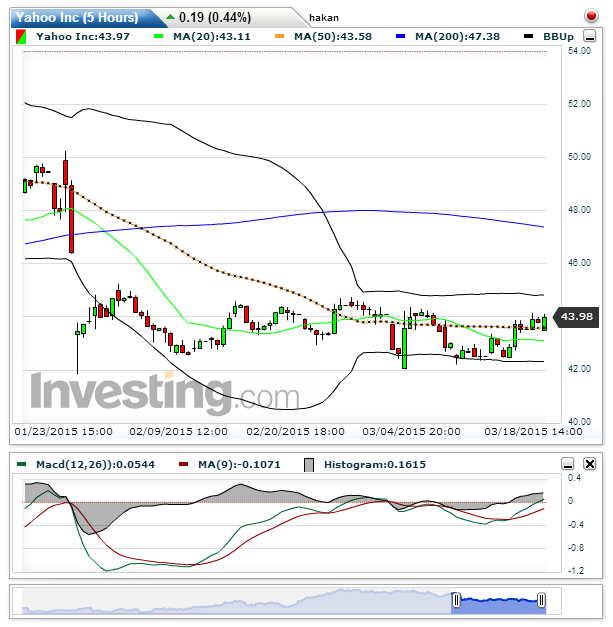Click the BBUp legend label
Image resolution: width=613 pixels, height=627 pixels.
(x=558, y=37)
